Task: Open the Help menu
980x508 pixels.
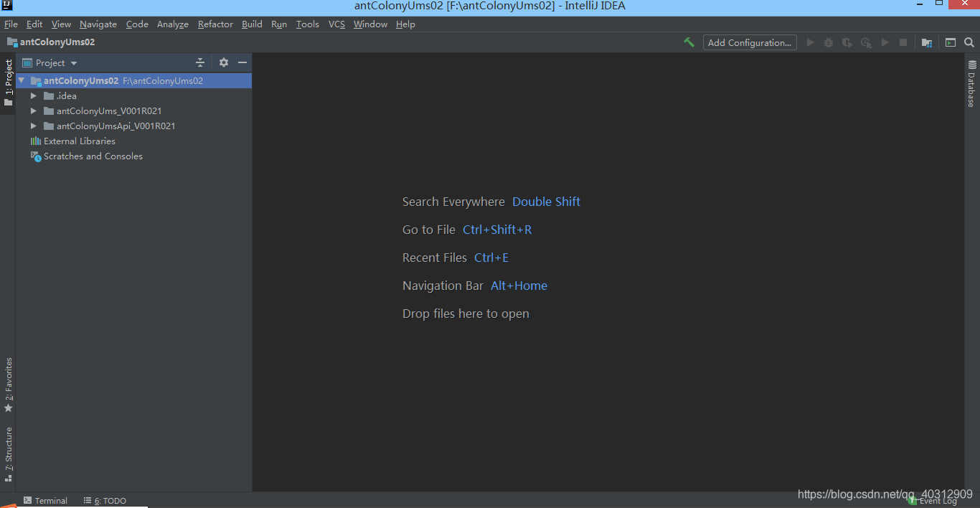Action: pos(405,24)
